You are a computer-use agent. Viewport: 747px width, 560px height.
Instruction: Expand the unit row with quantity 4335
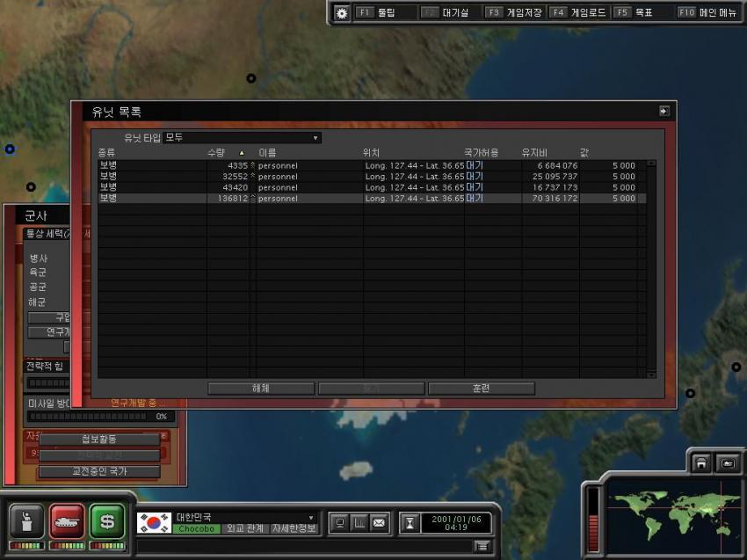coord(253,165)
